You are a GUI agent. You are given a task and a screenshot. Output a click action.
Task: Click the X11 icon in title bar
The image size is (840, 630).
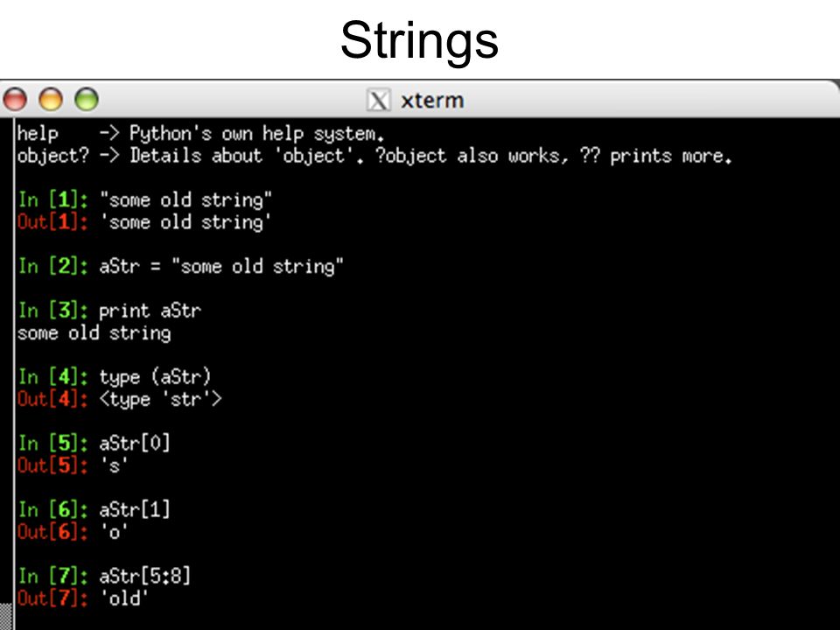pyautogui.click(x=378, y=100)
